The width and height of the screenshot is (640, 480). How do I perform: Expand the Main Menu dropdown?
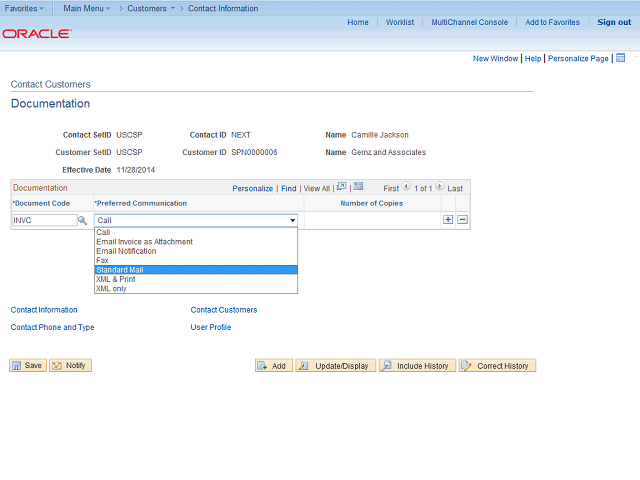click(x=87, y=8)
